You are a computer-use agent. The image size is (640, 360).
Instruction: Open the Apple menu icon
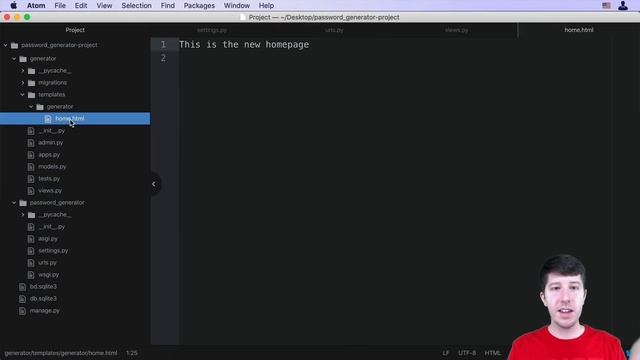13,6
